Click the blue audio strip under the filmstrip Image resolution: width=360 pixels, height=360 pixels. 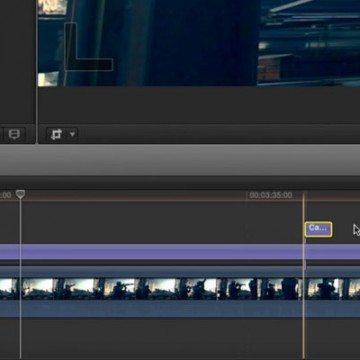point(180,308)
